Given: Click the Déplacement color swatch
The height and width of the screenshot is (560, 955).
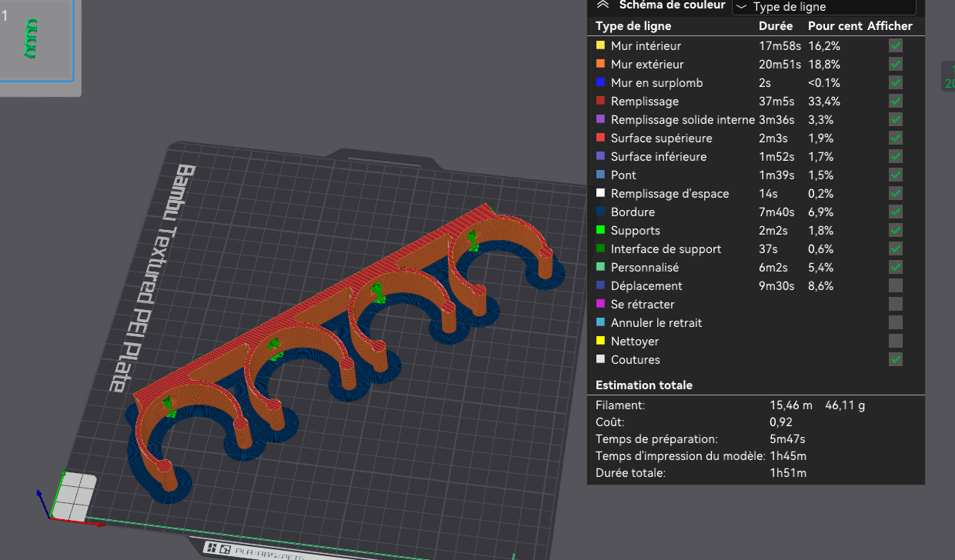Looking at the screenshot, I should pos(601,285).
